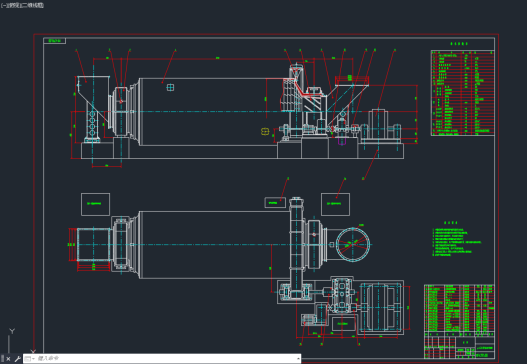Close the command line window
Viewport: 527px width, 364px height.
point(8,359)
